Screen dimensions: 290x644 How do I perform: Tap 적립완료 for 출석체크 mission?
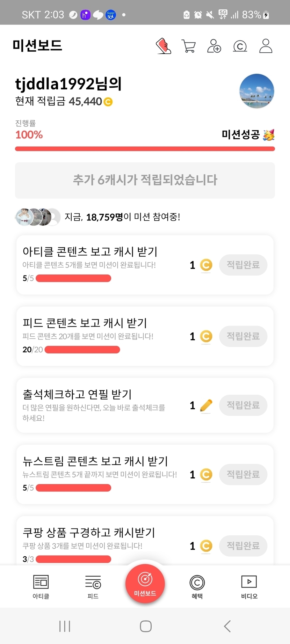[243, 405]
